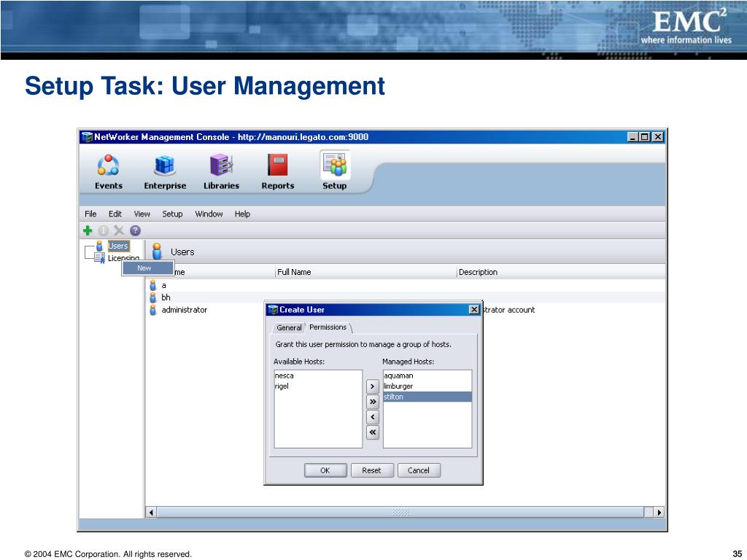This screenshot has width=747, height=560.
Task: Click the horizontal scrollbar right arrow
Action: click(x=659, y=513)
